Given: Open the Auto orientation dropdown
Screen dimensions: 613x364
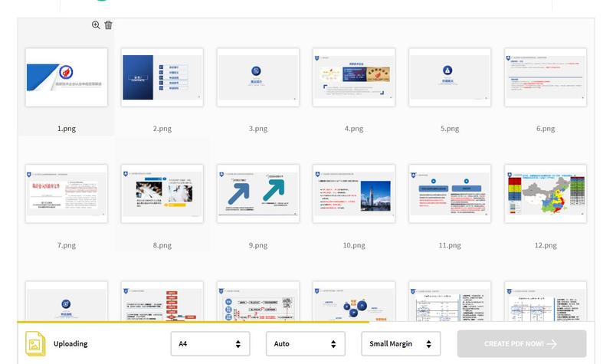Looking at the screenshot, I should pyautogui.click(x=305, y=344).
